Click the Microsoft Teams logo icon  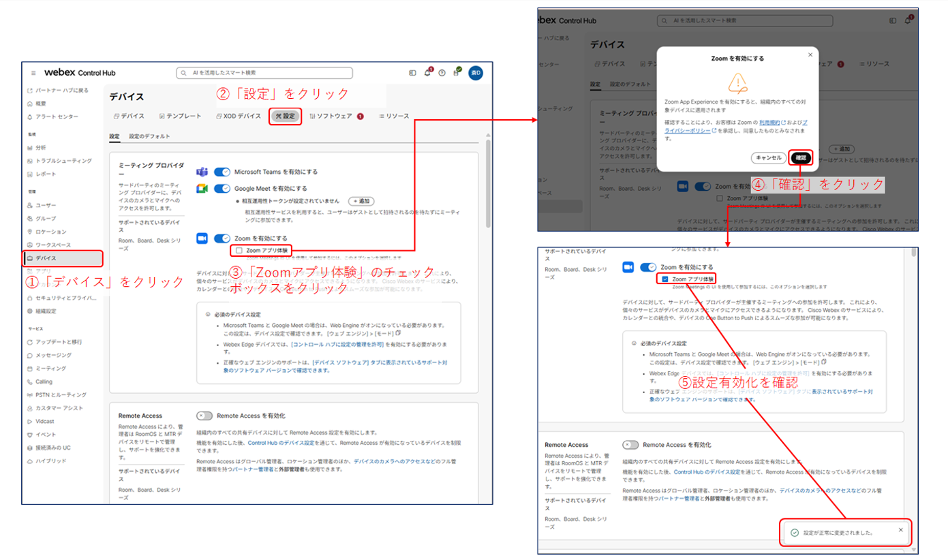[202, 172]
